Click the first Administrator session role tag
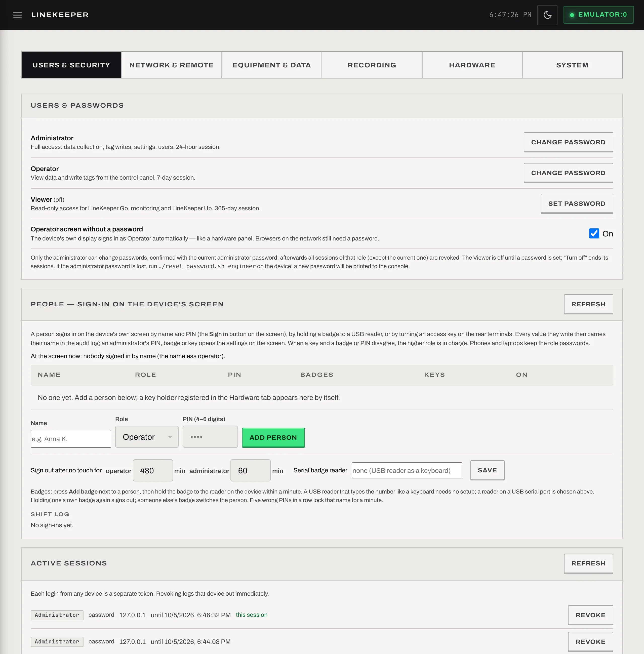 [x=57, y=615]
